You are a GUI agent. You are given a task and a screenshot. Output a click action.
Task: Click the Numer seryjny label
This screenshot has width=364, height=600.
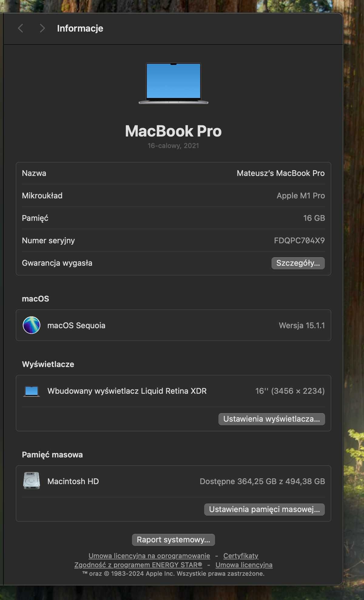click(x=48, y=241)
